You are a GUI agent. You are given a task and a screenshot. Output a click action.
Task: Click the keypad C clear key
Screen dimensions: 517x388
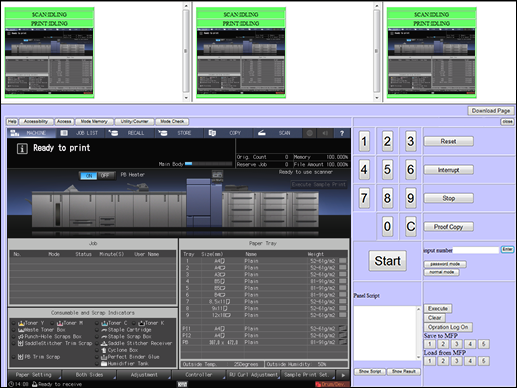tap(411, 226)
